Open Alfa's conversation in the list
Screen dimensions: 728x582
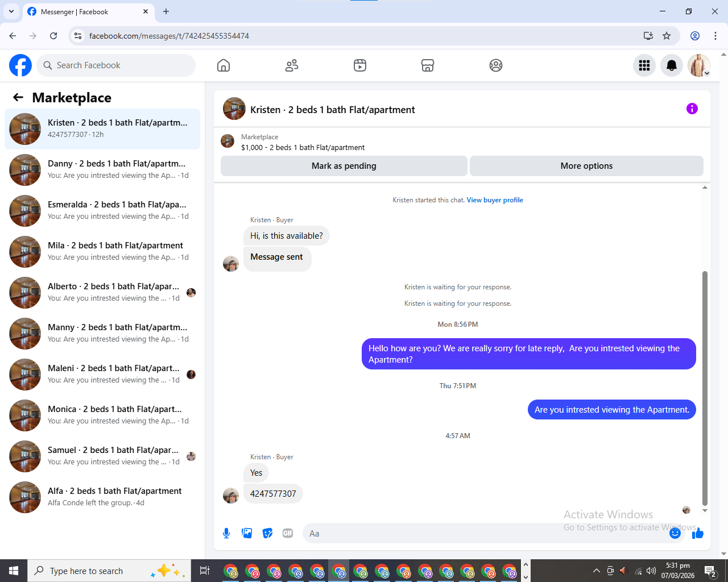pyautogui.click(x=102, y=497)
